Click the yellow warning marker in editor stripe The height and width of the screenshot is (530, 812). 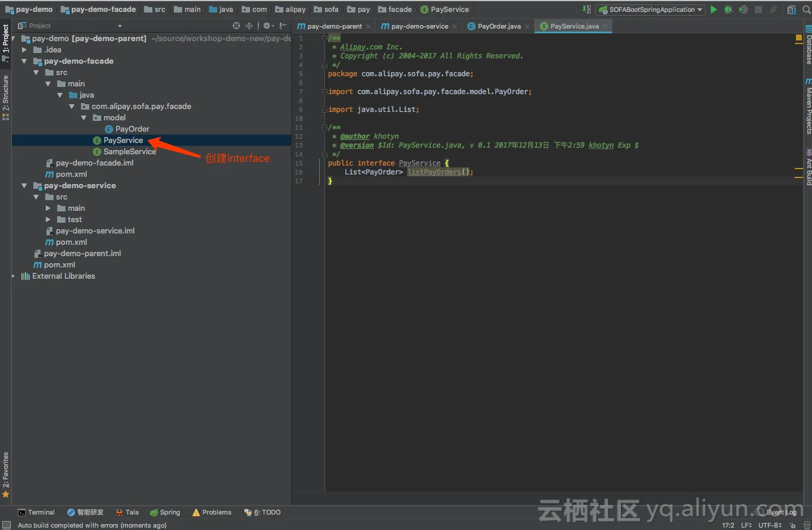[x=799, y=38]
